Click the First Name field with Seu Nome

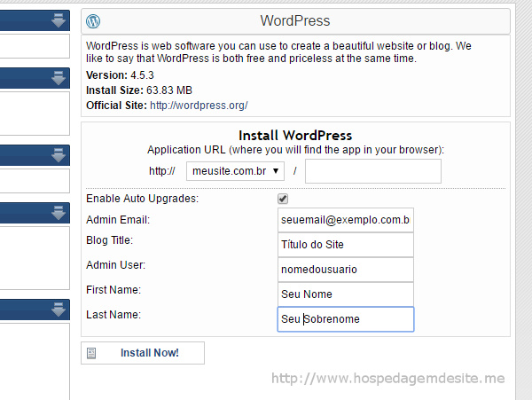click(x=346, y=294)
